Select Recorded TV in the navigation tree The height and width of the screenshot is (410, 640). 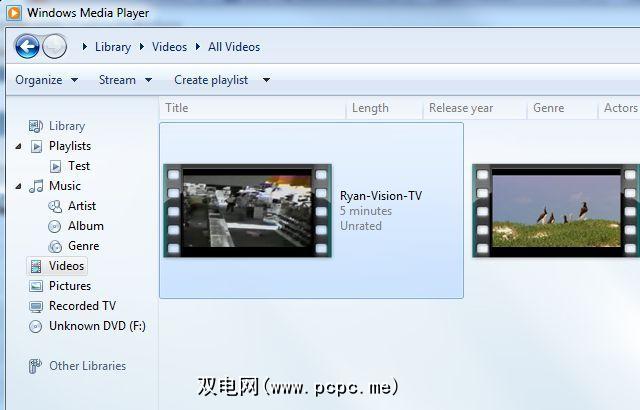pyautogui.click(x=82, y=306)
